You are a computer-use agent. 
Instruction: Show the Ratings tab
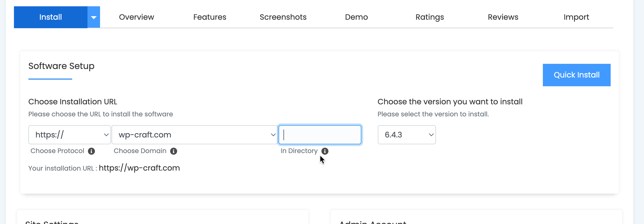(x=429, y=17)
